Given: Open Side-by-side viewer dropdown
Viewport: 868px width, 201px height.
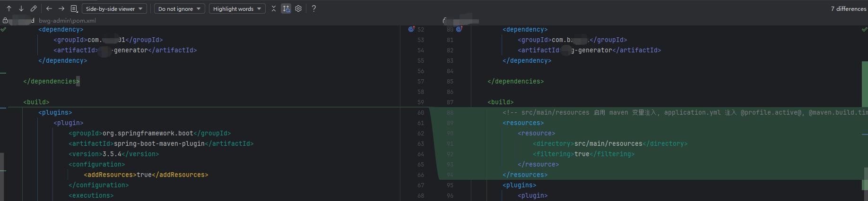Looking at the screenshot, I should click(114, 8).
